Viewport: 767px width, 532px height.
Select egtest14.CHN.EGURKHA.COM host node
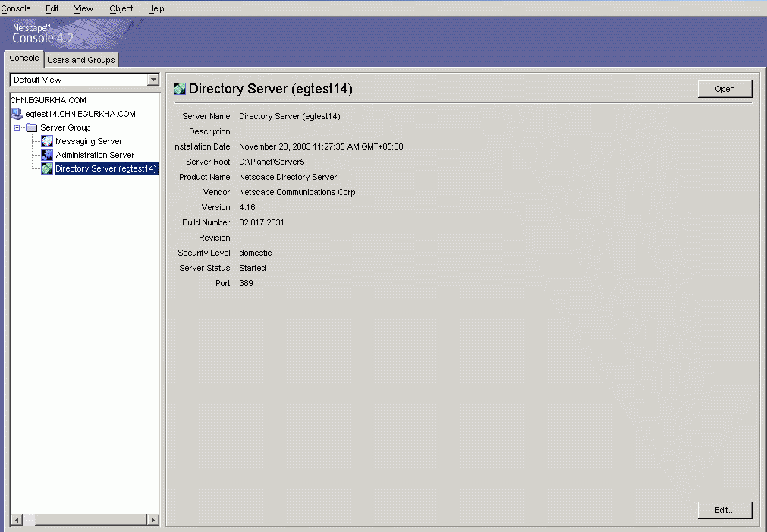point(80,114)
